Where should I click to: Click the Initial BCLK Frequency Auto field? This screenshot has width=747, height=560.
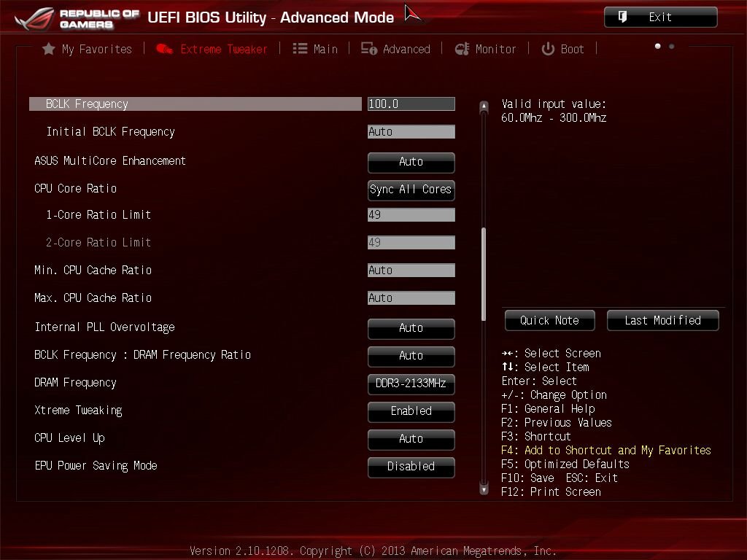click(411, 132)
